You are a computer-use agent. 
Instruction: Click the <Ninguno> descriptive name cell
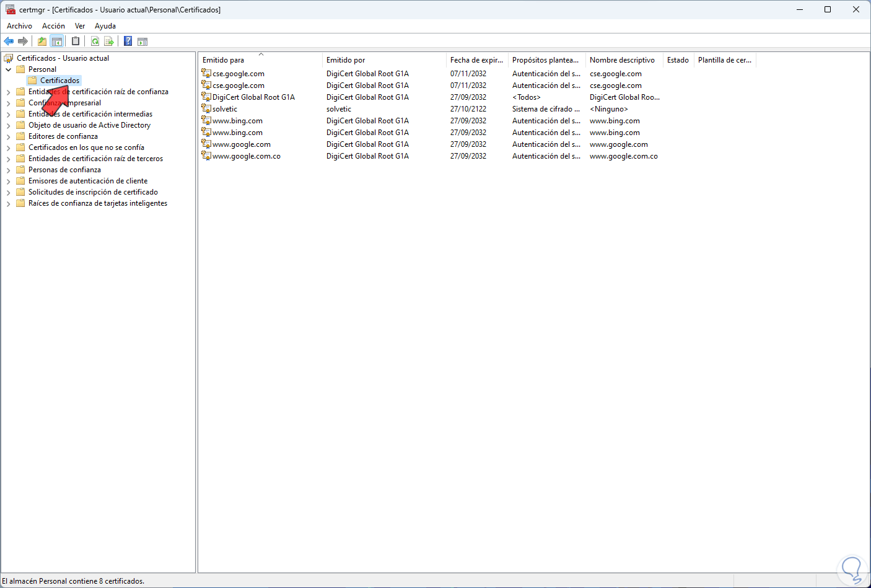click(609, 109)
